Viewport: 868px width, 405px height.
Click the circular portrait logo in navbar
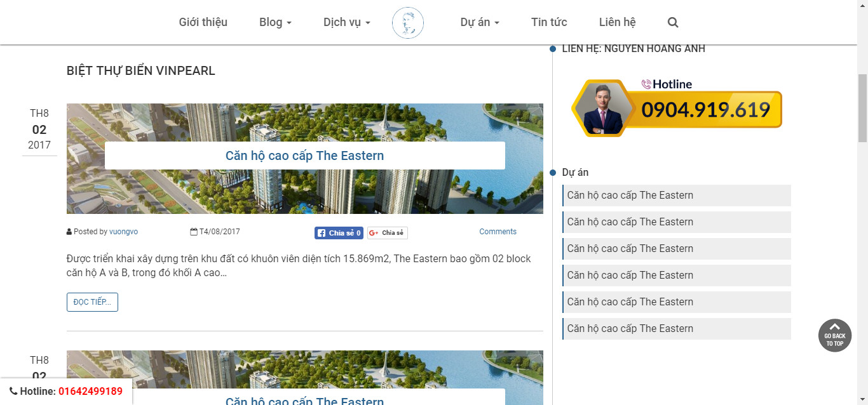(x=408, y=23)
